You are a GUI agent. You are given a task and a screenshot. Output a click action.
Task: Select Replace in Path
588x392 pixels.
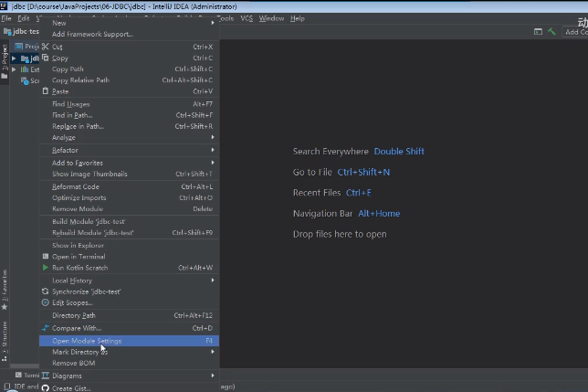pos(130,126)
